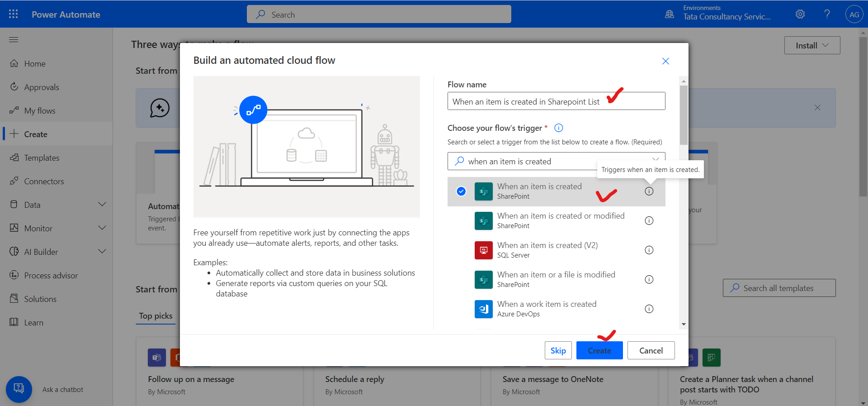Collapse the left navigation hamburger menu
This screenshot has height=406, width=868.
[14, 40]
